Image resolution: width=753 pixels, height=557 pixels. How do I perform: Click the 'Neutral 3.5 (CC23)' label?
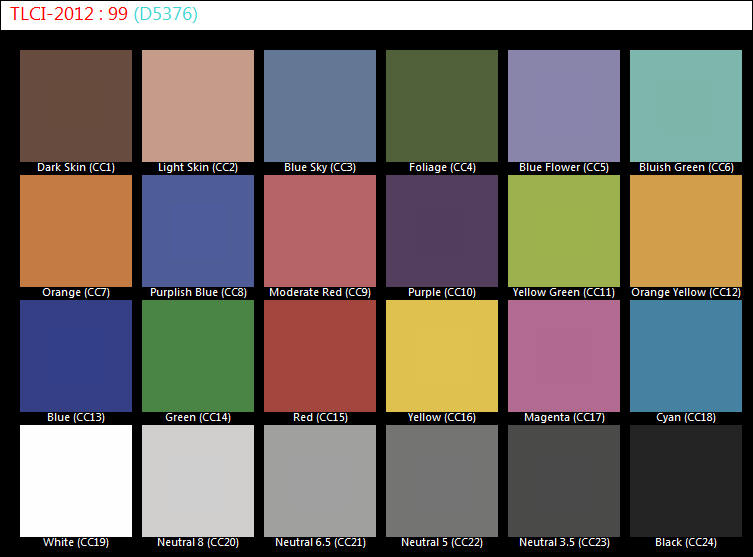pos(564,542)
